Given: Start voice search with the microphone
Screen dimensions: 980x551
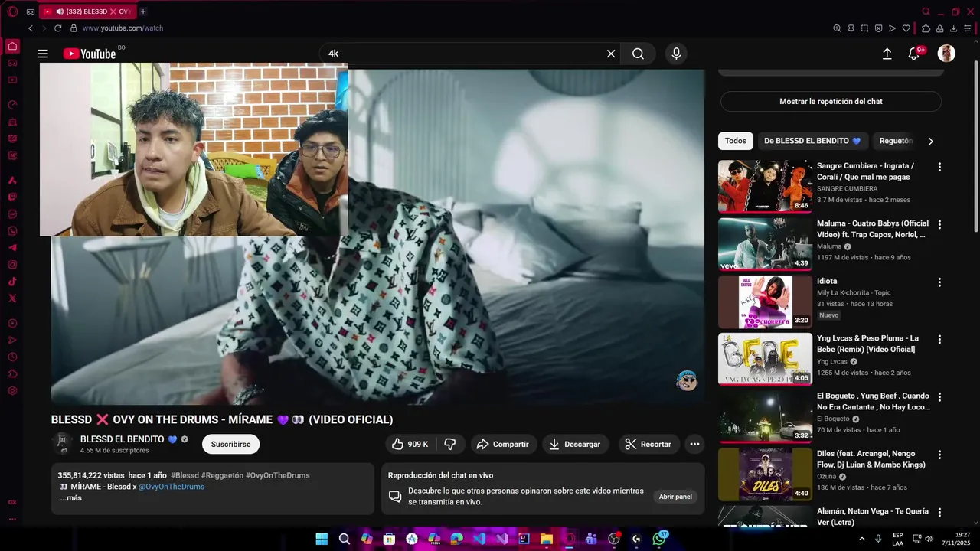Looking at the screenshot, I should [x=676, y=54].
